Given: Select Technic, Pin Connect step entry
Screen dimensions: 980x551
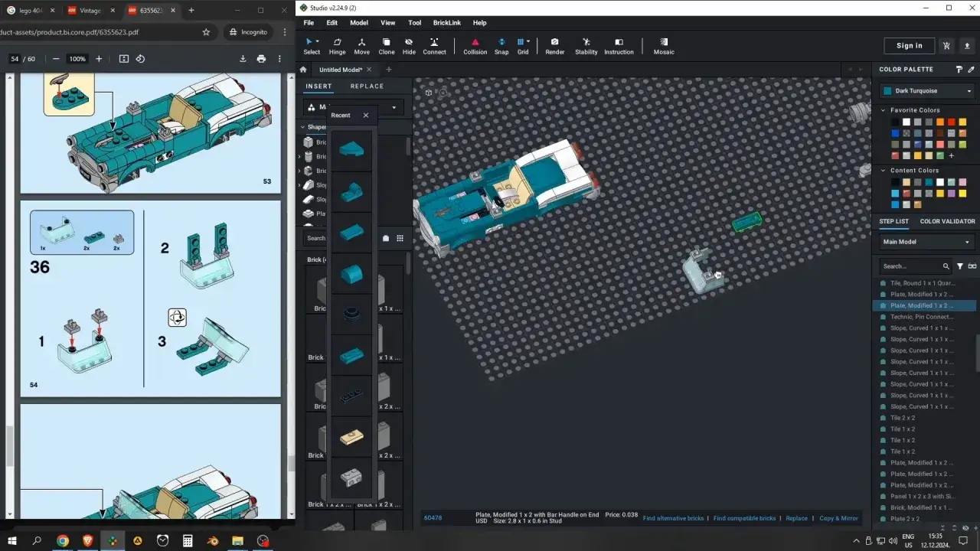Looking at the screenshot, I should 922,317.
